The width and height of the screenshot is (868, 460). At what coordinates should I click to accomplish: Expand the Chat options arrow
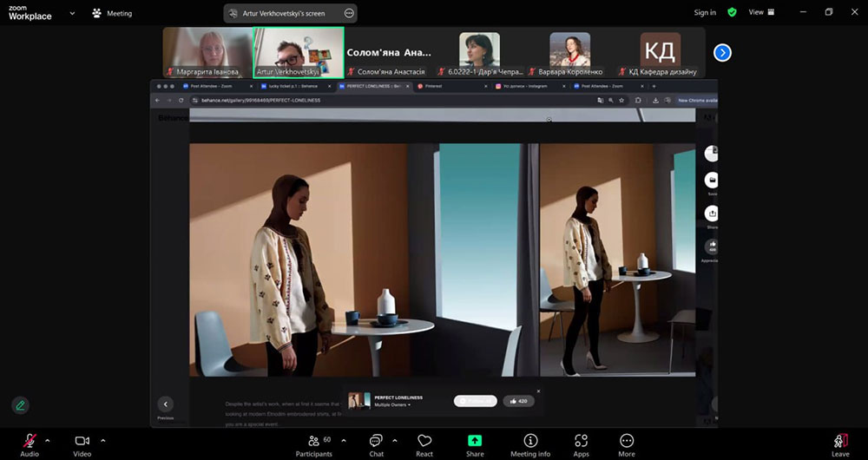point(395,441)
